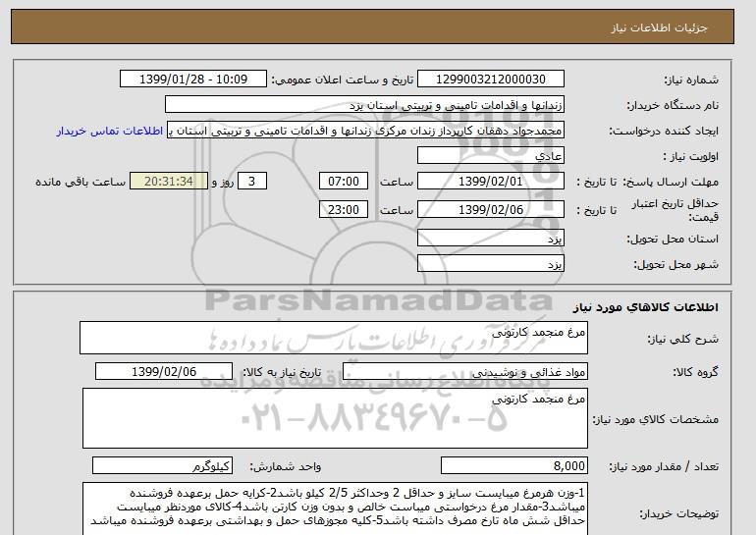Click the unit field کیلوگرم

coord(162,466)
